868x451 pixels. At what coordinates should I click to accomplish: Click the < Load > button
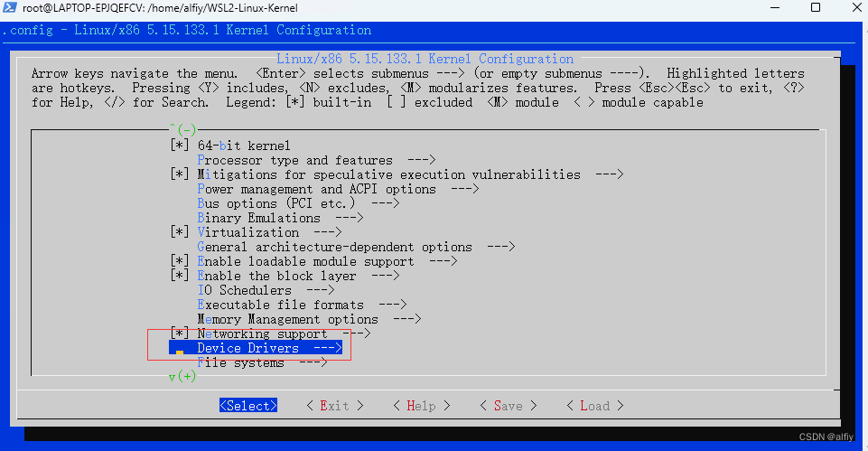pos(595,406)
